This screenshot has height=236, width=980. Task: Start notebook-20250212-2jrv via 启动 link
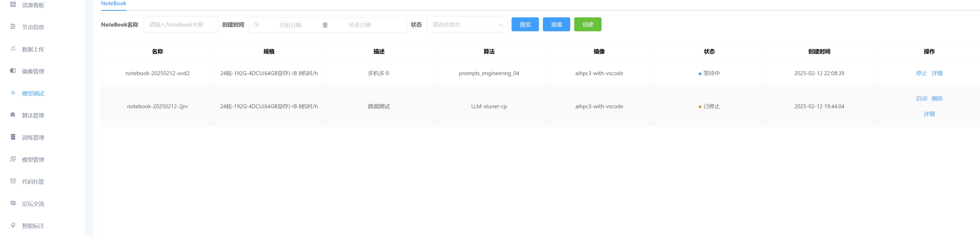tap(921, 99)
